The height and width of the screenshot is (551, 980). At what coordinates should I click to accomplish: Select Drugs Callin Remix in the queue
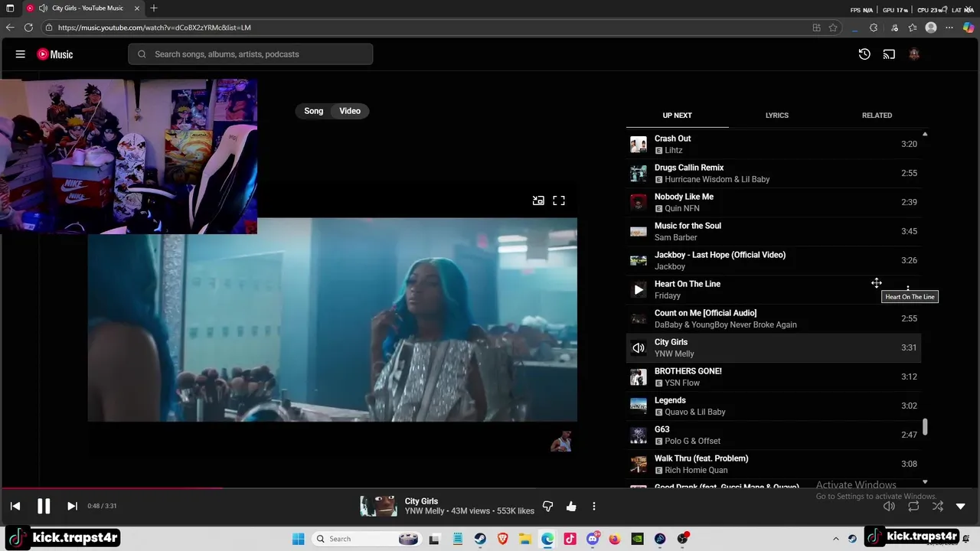click(x=773, y=173)
